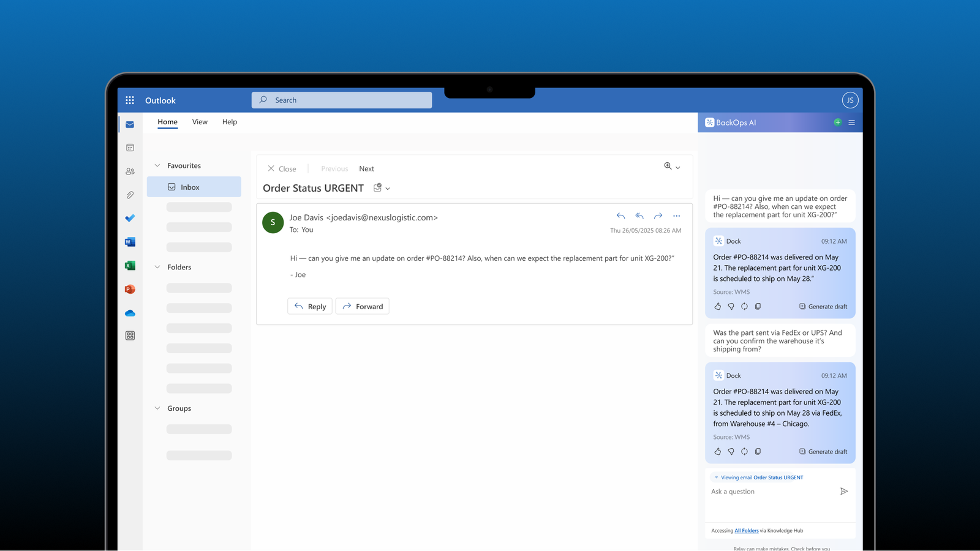Click the reply all icon in the message header

click(639, 216)
